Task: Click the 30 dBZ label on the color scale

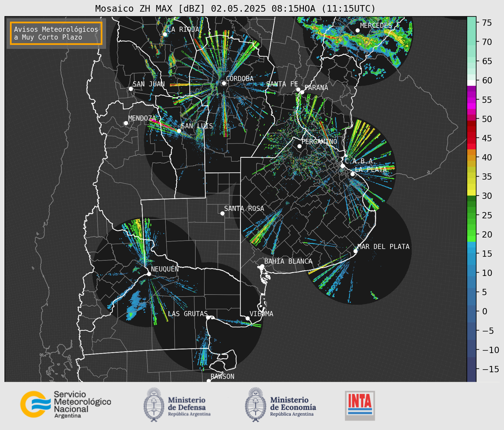Action: (x=487, y=196)
